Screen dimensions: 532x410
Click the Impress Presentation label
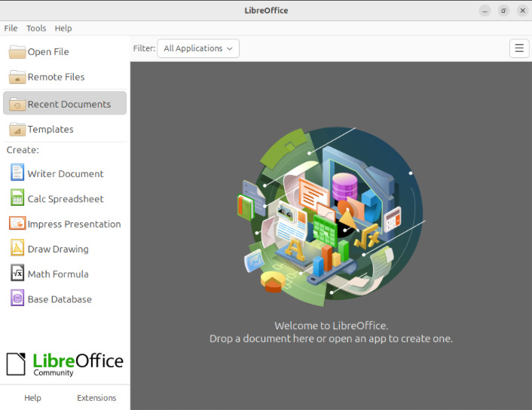click(x=74, y=224)
